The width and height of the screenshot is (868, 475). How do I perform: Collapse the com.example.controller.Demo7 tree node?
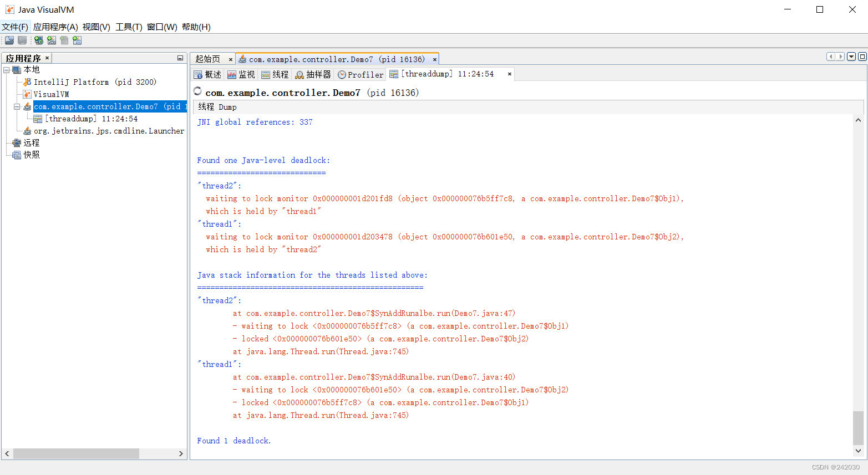(x=17, y=106)
